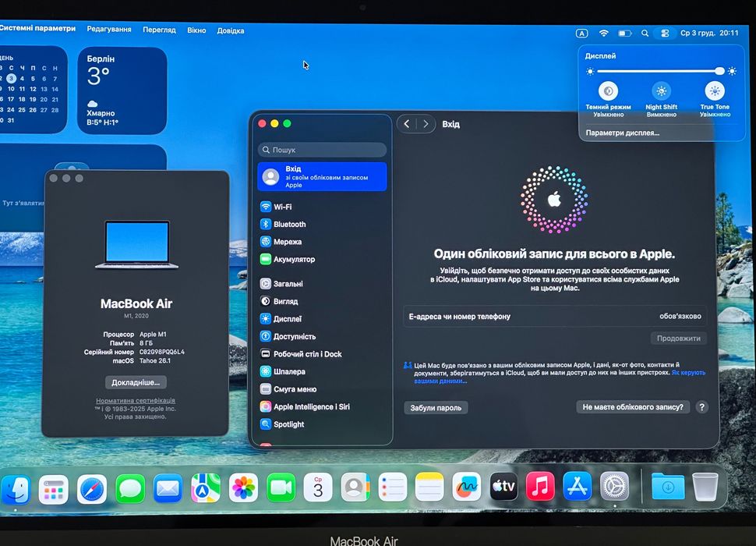
Task: Toggle Night Shift in Display panel
Action: [x=662, y=91]
